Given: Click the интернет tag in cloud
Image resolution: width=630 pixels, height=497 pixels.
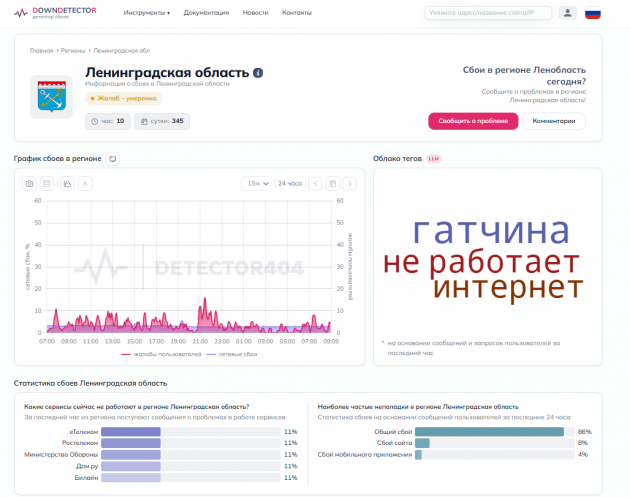Looking at the screenshot, I should click(x=508, y=288).
